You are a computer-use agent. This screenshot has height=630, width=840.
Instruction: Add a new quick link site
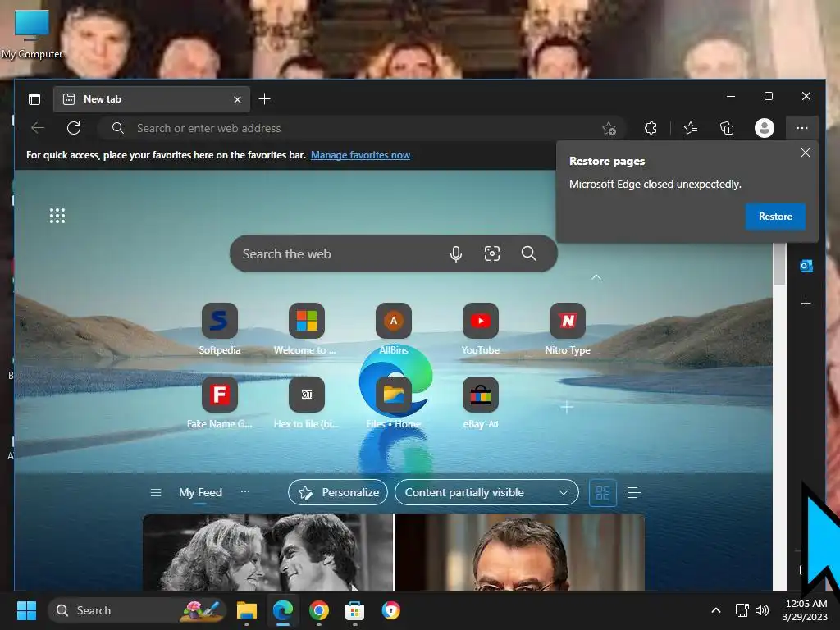[567, 407]
